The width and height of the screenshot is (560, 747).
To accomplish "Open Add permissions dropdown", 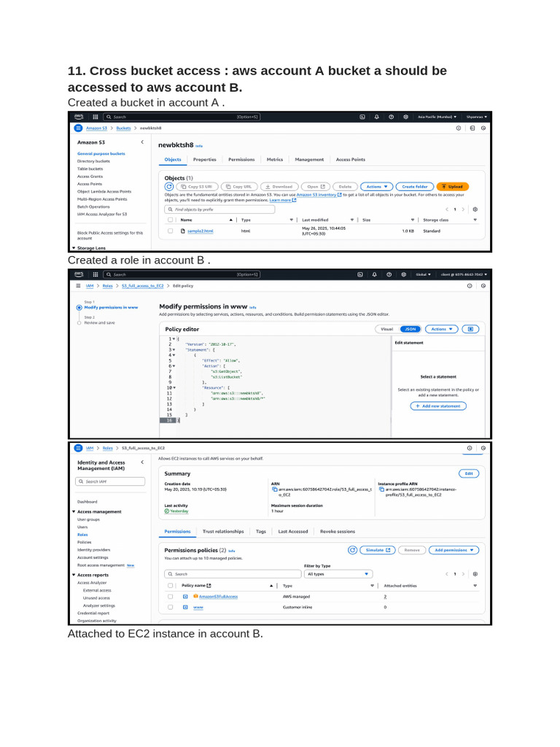I will [454, 550].
